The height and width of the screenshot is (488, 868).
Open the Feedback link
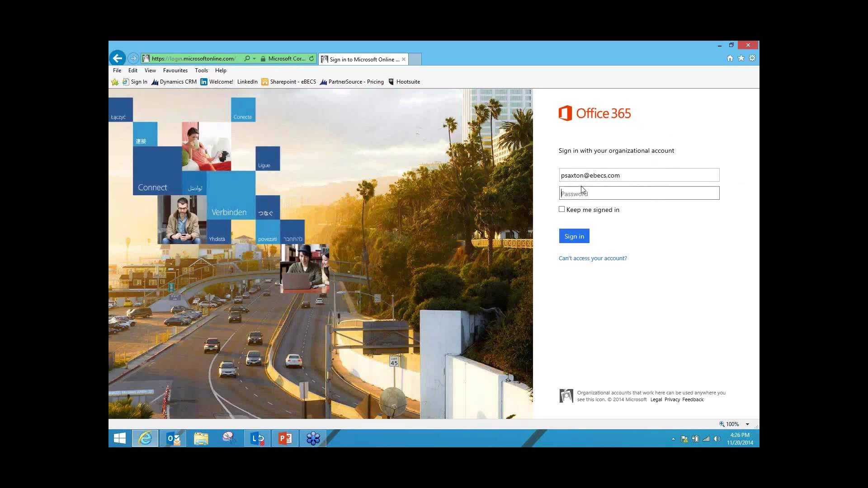(693, 399)
